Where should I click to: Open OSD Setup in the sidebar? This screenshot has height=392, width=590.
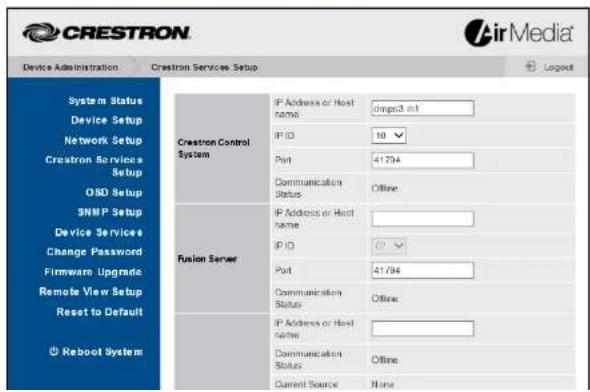coord(114,193)
